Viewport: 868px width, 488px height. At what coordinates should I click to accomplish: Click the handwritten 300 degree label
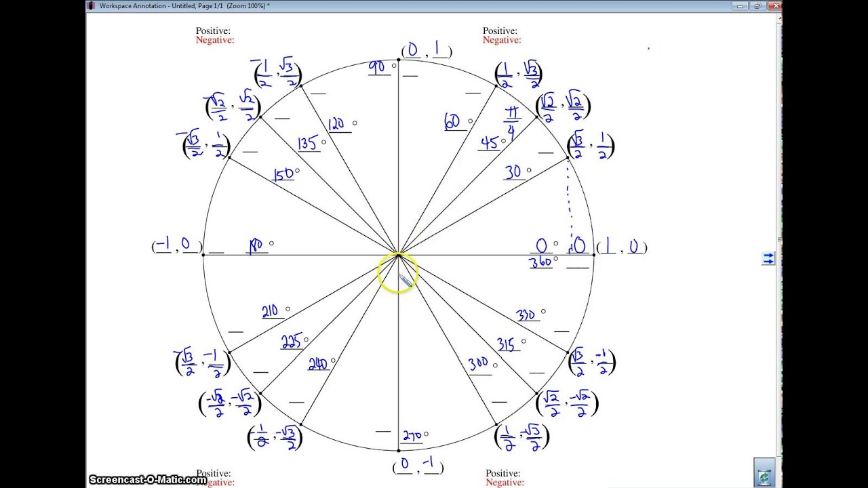[479, 365]
